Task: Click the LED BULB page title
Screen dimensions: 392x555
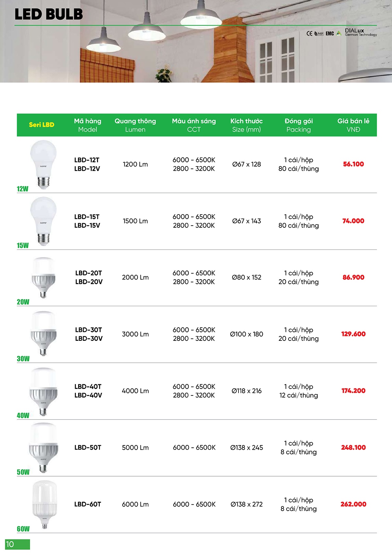Action: [49, 14]
